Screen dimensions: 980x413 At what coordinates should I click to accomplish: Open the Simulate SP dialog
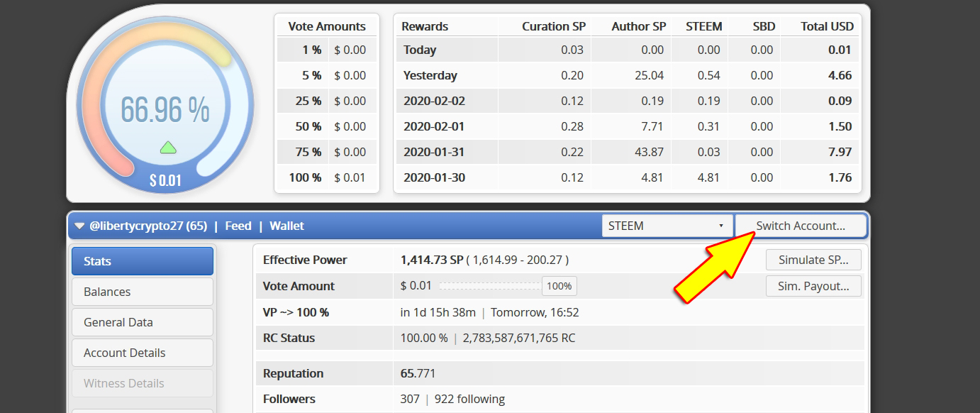(813, 260)
